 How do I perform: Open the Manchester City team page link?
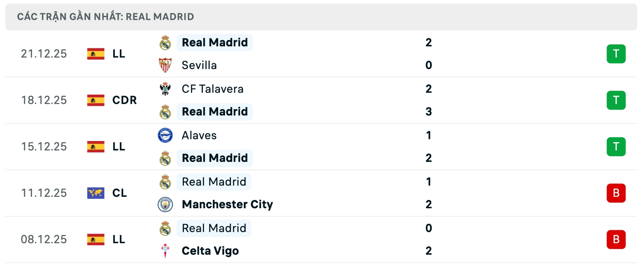[x=227, y=204]
